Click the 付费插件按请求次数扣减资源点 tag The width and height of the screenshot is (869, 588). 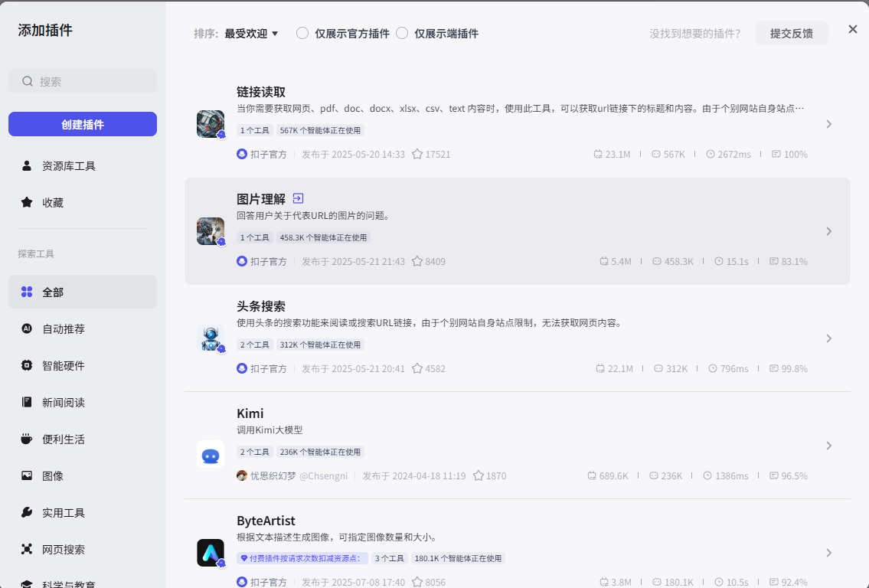[302, 558]
